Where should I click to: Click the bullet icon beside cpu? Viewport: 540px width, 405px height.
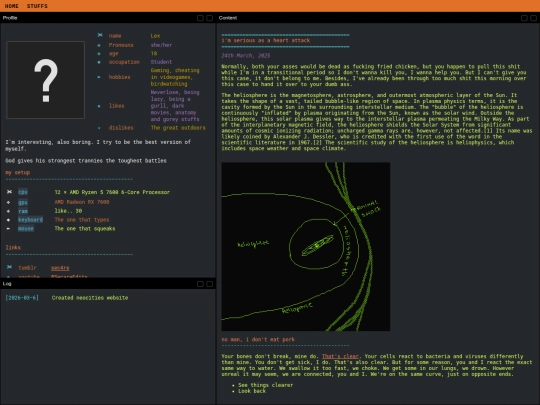coord(9,192)
